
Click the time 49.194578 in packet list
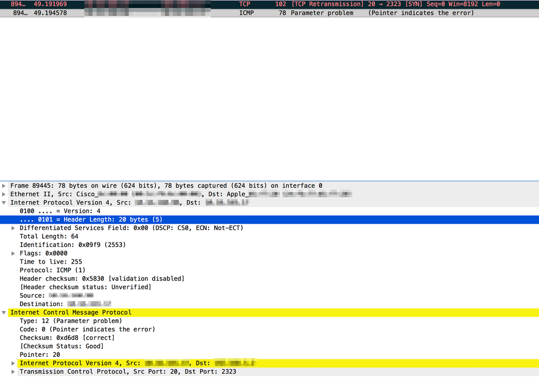coord(50,13)
